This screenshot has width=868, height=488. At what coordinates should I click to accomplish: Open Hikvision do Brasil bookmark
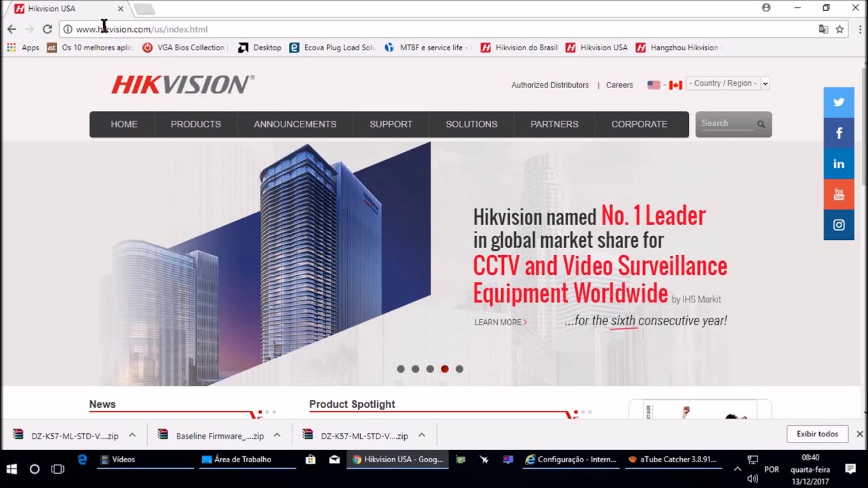pyautogui.click(x=519, y=47)
